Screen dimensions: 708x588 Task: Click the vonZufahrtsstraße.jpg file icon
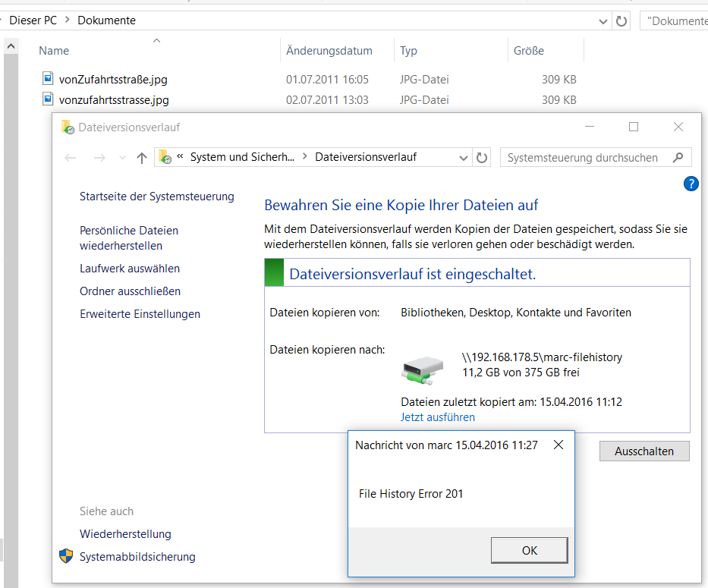(48, 79)
